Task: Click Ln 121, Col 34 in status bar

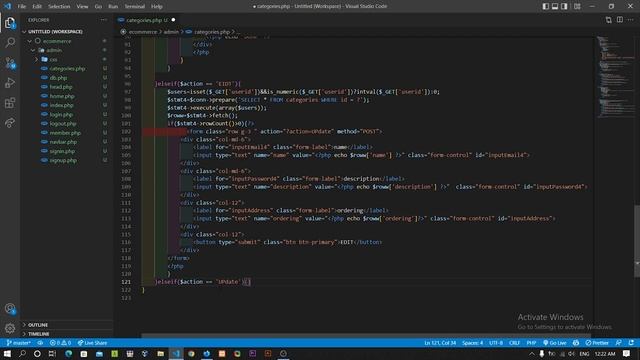Action: (440, 343)
